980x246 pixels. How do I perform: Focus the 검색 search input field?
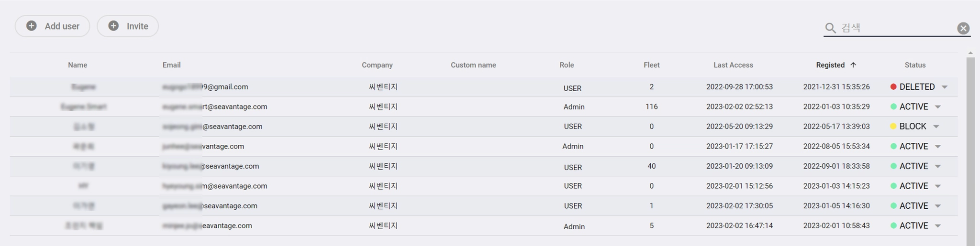coord(895,28)
